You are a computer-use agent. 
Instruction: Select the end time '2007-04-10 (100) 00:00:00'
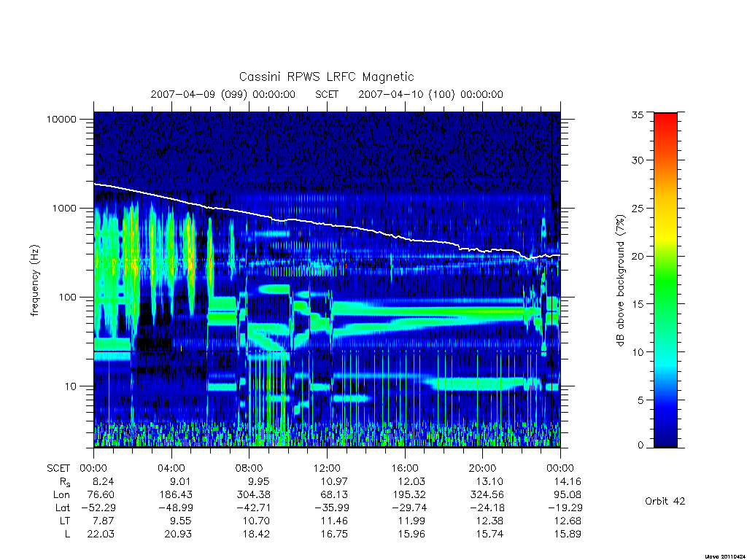click(x=430, y=94)
